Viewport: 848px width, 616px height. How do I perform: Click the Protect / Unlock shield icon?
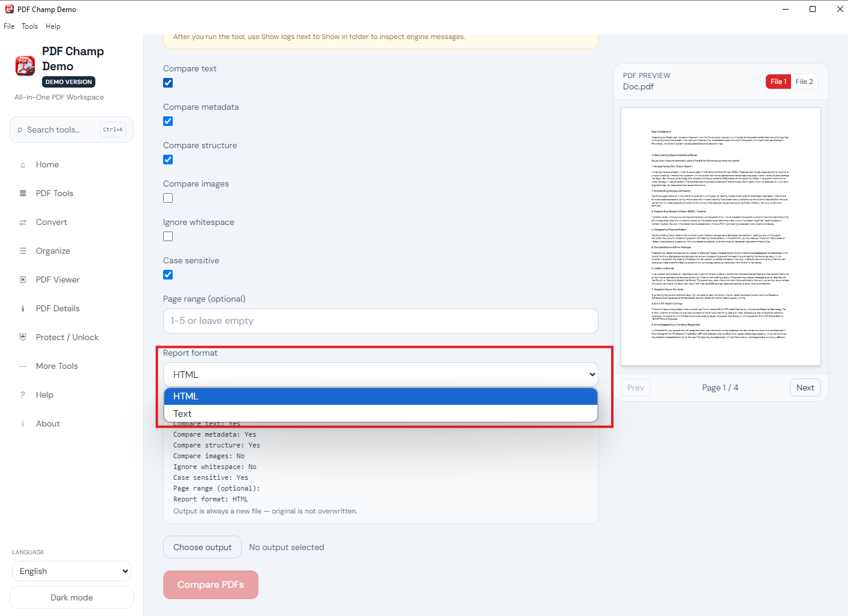pos(23,337)
